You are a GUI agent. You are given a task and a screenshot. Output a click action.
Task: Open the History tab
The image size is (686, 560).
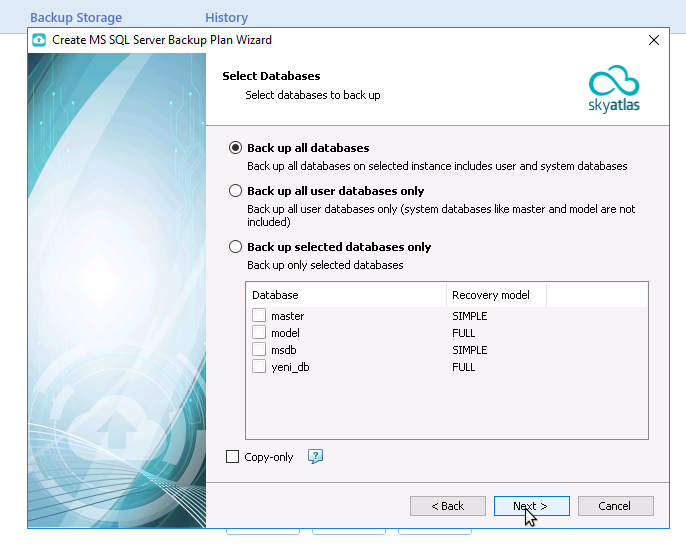pos(227,18)
